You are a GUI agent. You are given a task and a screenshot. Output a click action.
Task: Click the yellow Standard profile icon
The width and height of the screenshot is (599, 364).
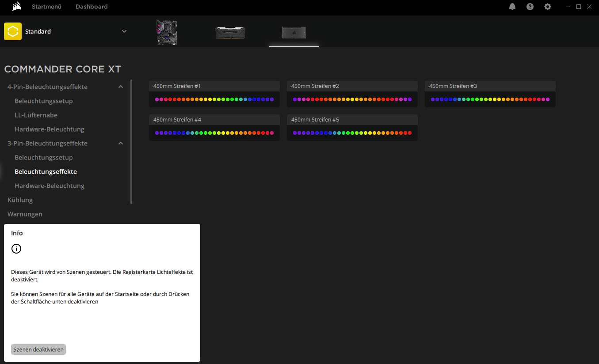(13, 31)
